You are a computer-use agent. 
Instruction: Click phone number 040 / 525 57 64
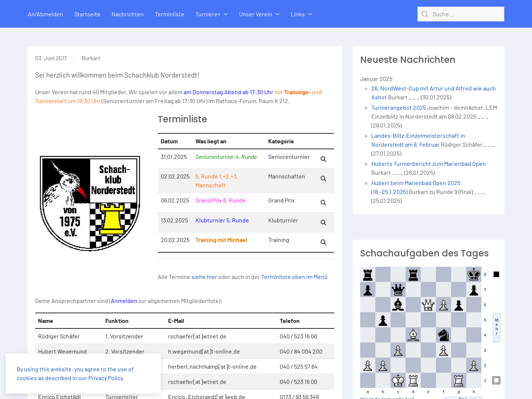click(299, 367)
